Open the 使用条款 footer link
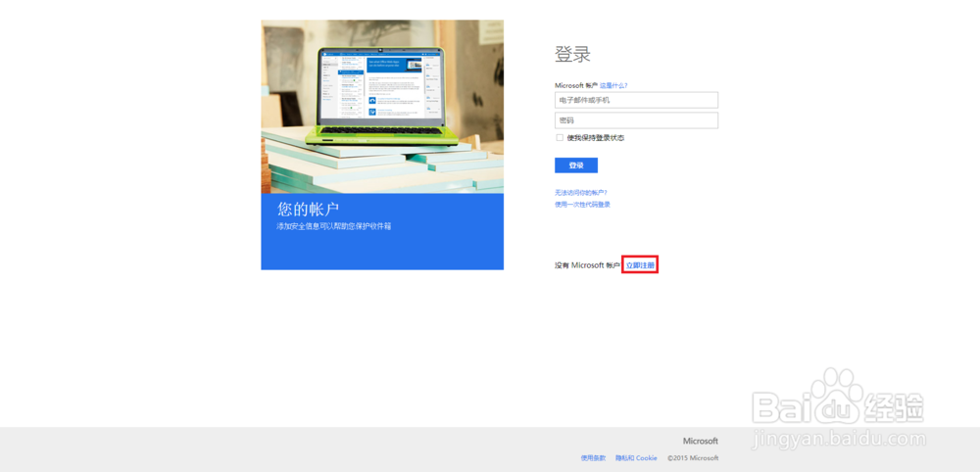 tap(593, 458)
